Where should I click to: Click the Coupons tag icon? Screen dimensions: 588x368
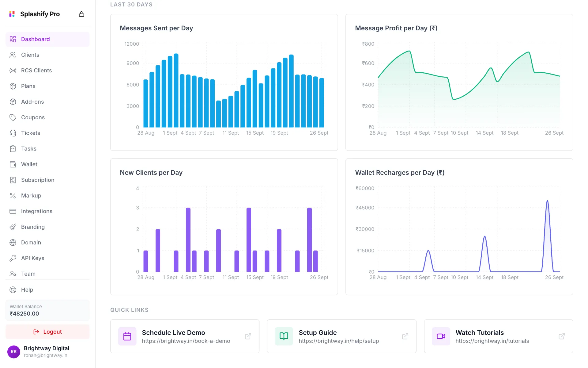pos(13,117)
